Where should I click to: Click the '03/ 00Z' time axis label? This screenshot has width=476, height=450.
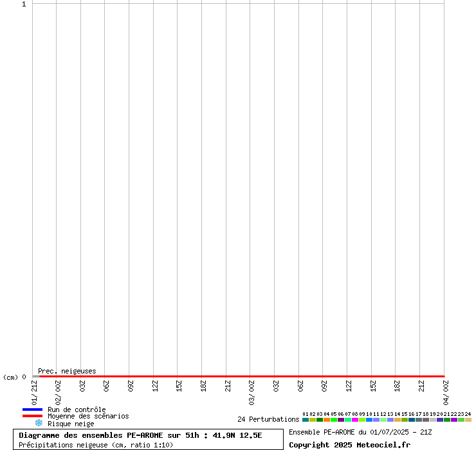tap(252, 393)
